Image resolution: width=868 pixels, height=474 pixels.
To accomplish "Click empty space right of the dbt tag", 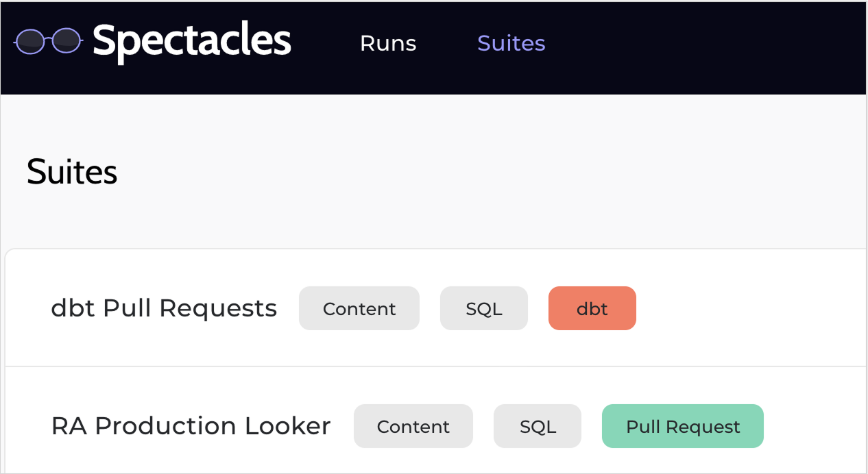I will click(747, 309).
